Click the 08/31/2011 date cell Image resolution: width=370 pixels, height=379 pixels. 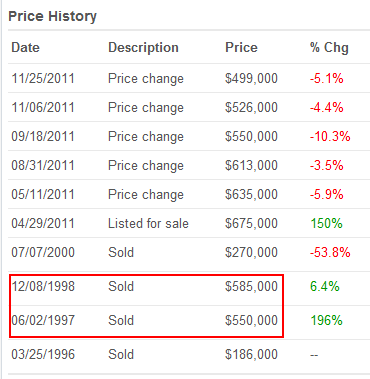[43, 166]
